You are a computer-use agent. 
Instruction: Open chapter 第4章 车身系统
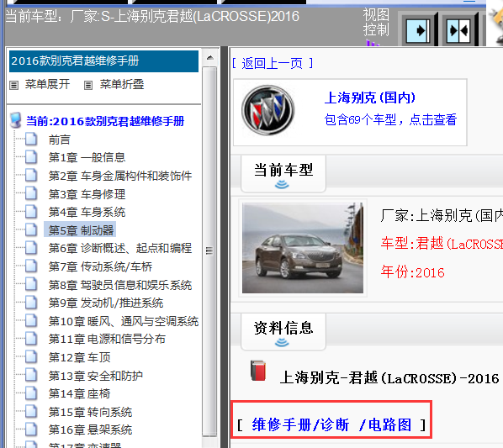point(87,212)
